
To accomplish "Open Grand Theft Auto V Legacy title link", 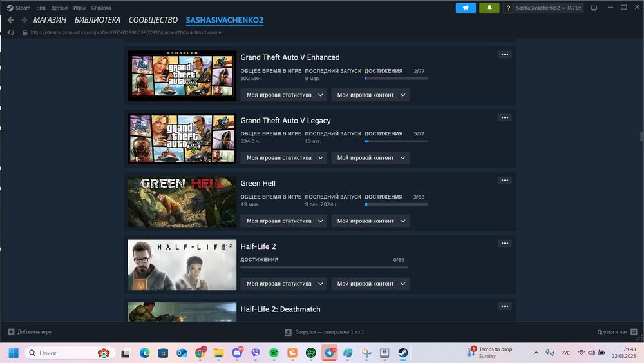I will pos(285,121).
